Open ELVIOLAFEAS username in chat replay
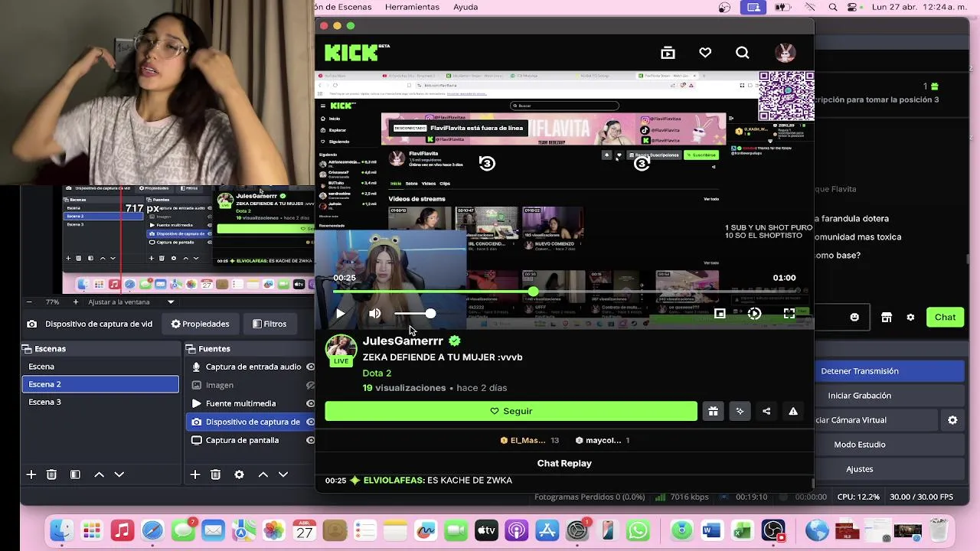Image resolution: width=980 pixels, height=551 pixels. (x=394, y=481)
